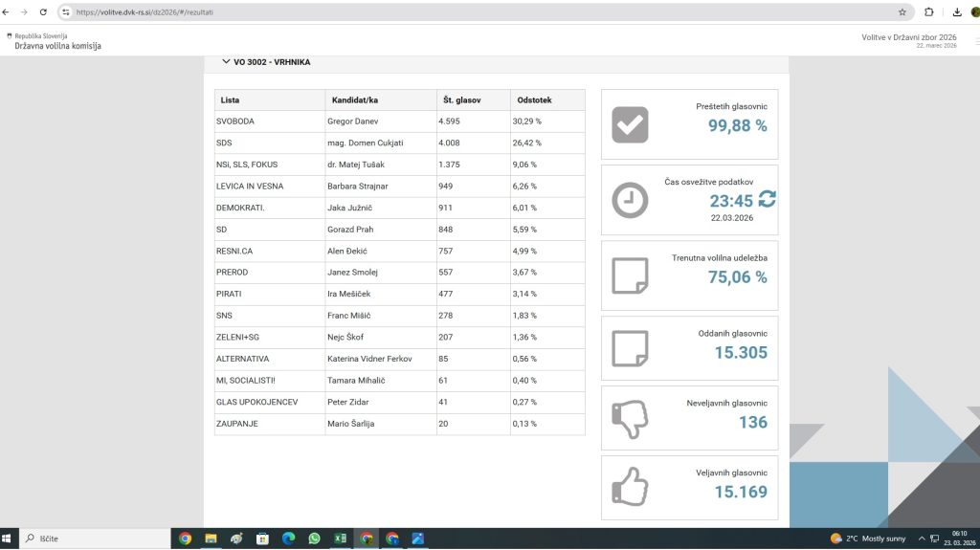Open the Windows Start menu
The width and height of the screenshot is (980, 550).
click(x=10, y=539)
